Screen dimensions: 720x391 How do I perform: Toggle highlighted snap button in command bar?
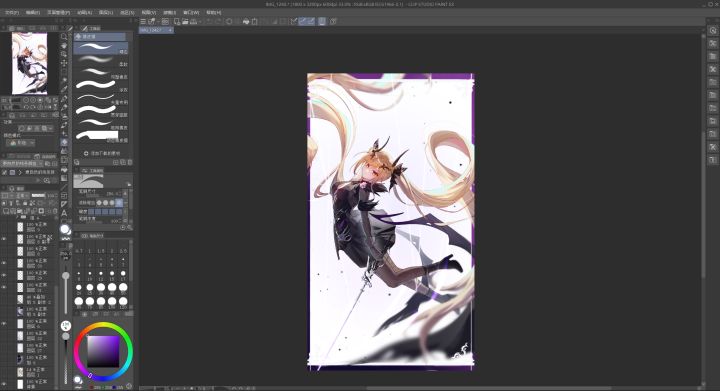point(303,22)
